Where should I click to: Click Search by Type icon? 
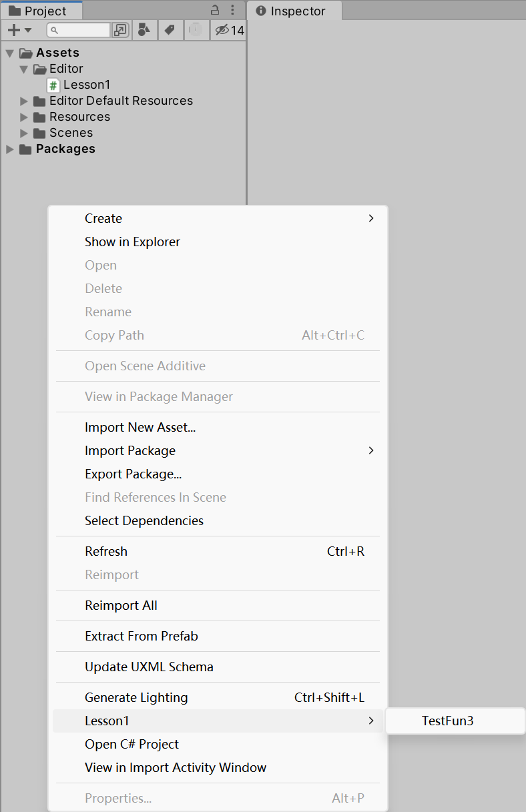pyautogui.click(x=144, y=30)
